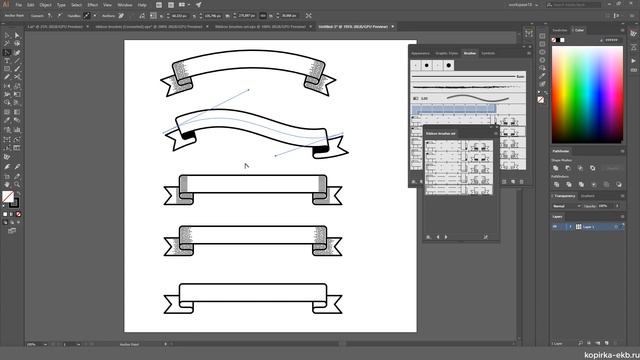The width and height of the screenshot is (640, 360).
Task: Open the File menu
Action: (18, 5)
